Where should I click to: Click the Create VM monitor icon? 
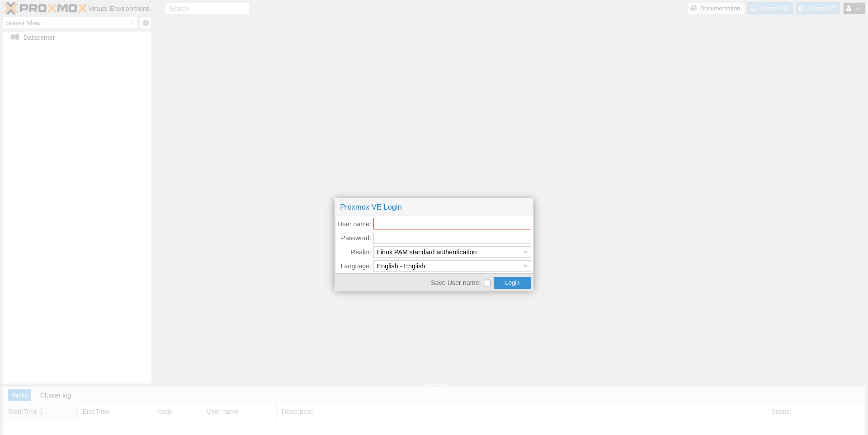754,9
